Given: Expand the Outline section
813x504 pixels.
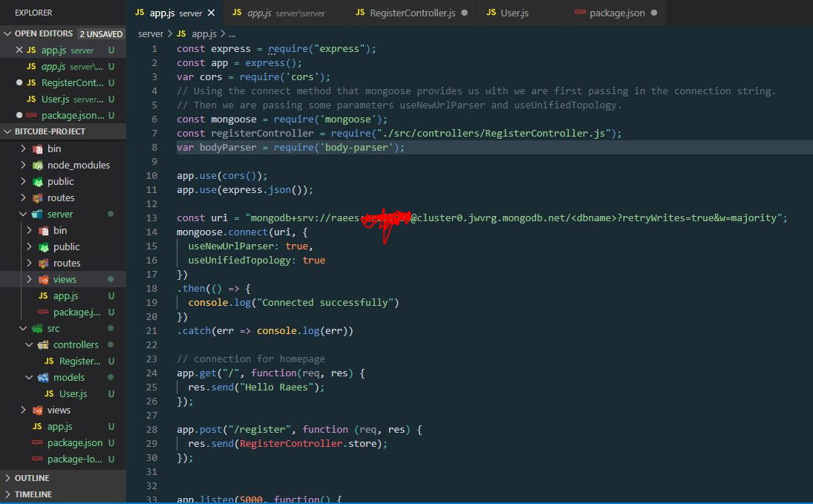Looking at the screenshot, I should coord(7,478).
